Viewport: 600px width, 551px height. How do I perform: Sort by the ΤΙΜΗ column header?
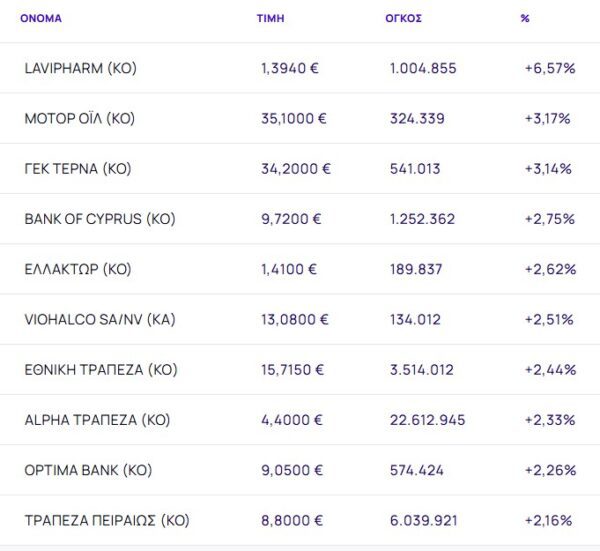click(x=270, y=18)
